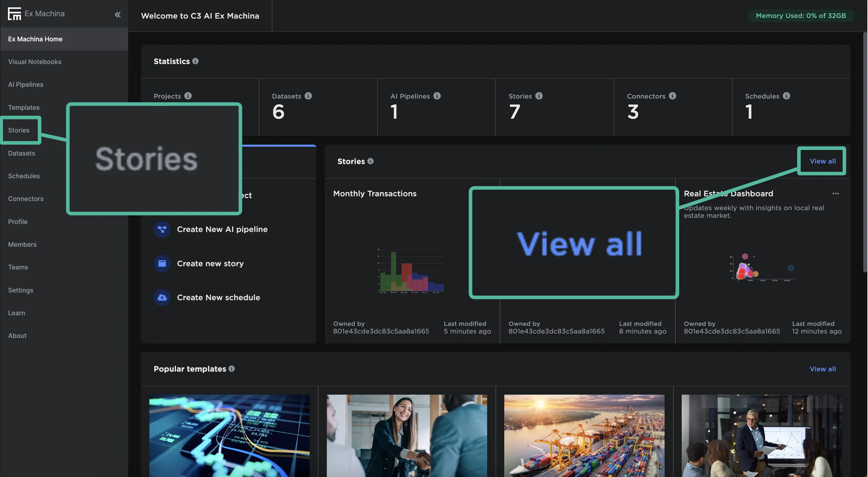The height and width of the screenshot is (477, 868).
Task: Open the Settings sidebar item
Action: click(x=21, y=290)
